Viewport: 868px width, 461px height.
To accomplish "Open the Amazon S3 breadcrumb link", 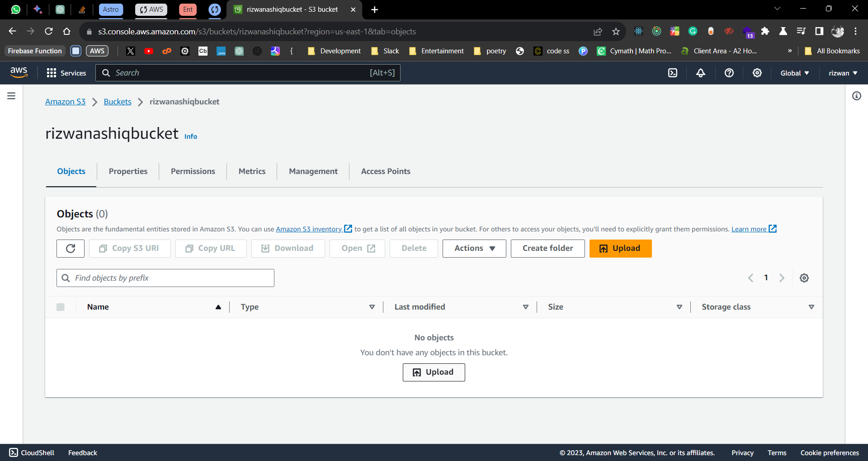I will tap(65, 102).
